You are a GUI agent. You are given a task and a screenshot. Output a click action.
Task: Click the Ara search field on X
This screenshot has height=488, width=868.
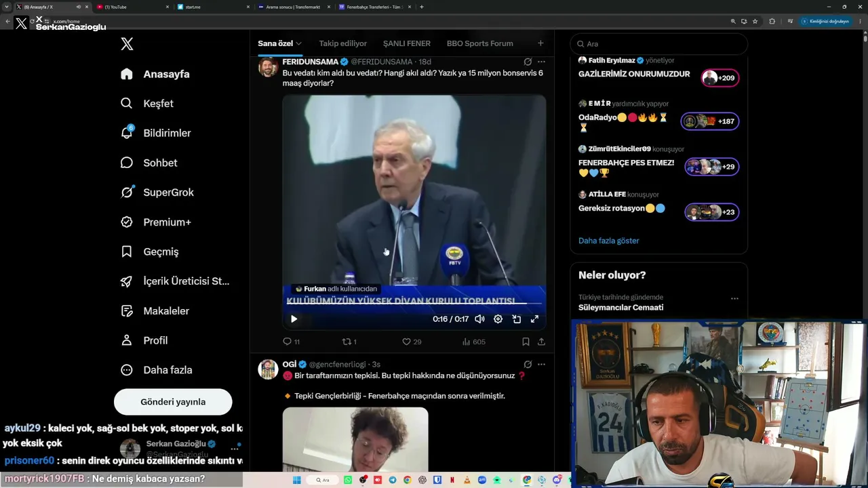pos(659,44)
